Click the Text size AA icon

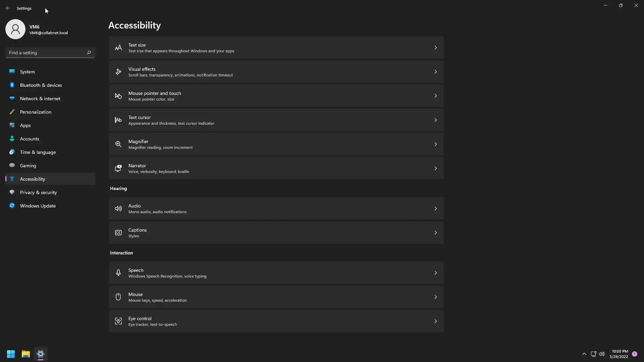[x=118, y=48]
